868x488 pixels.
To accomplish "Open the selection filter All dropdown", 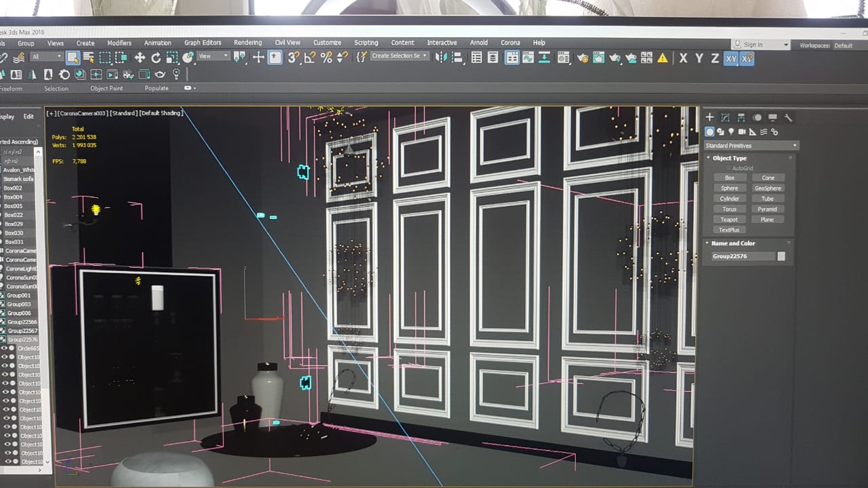I will pos(45,56).
